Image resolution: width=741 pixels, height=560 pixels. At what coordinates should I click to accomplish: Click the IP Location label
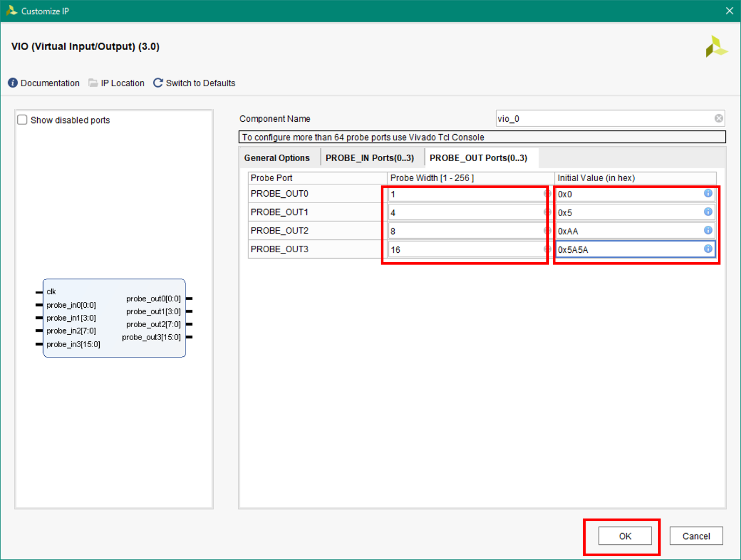click(122, 83)
